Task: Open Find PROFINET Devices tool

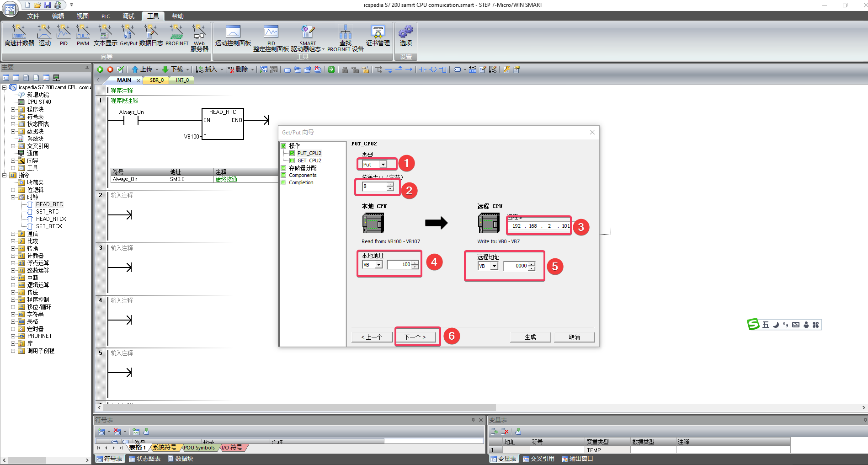Action: pyautogui.click(x=345, y=38)
